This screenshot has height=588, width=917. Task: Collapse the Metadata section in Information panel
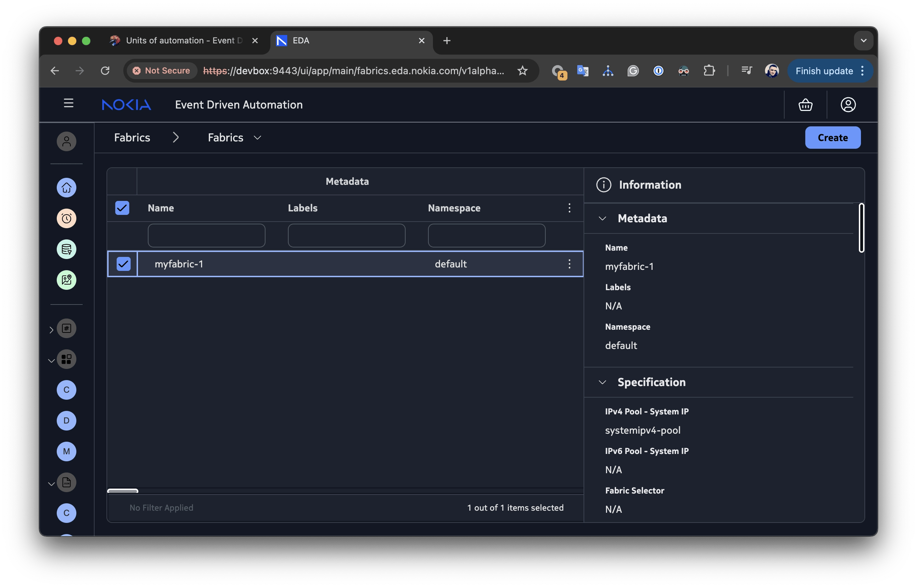tap(602, 218)
